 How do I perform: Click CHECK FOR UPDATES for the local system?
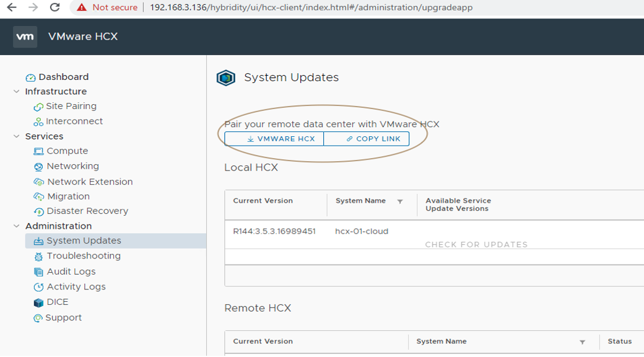477,244
